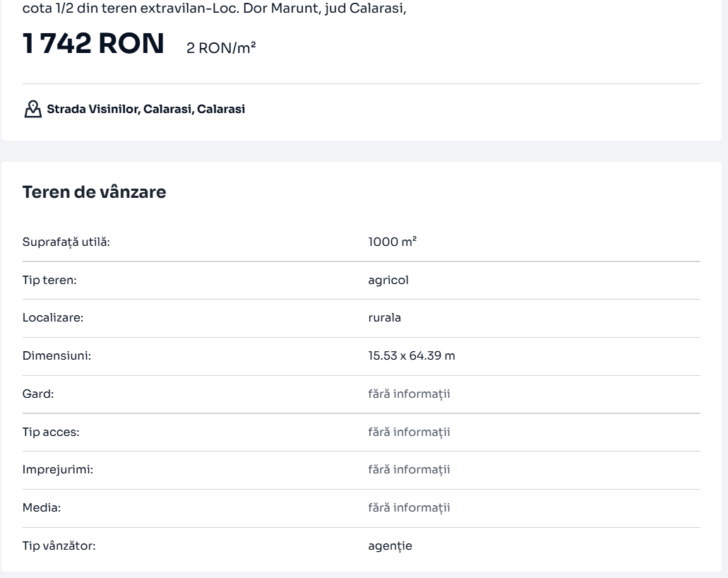Click the map pin location icon

[x=32, y=109]
